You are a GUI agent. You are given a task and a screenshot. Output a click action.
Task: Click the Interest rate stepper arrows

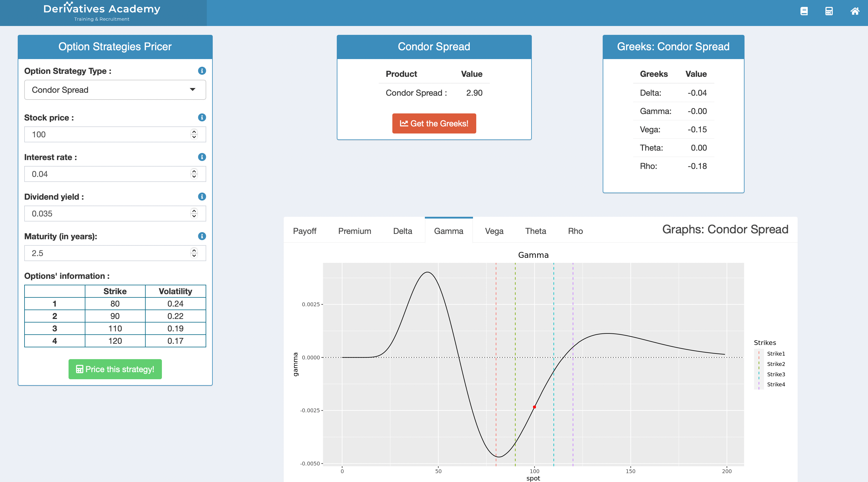coord(194,174)
